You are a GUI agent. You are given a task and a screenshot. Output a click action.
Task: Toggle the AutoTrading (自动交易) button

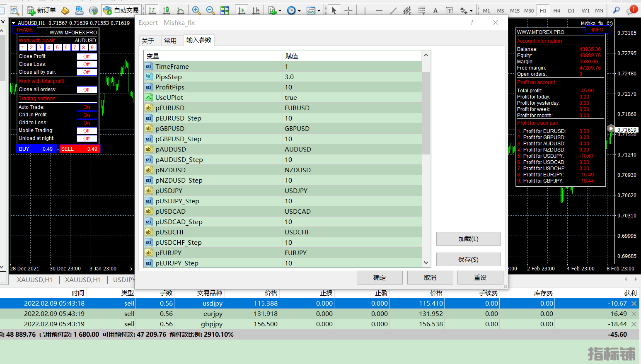121,10
